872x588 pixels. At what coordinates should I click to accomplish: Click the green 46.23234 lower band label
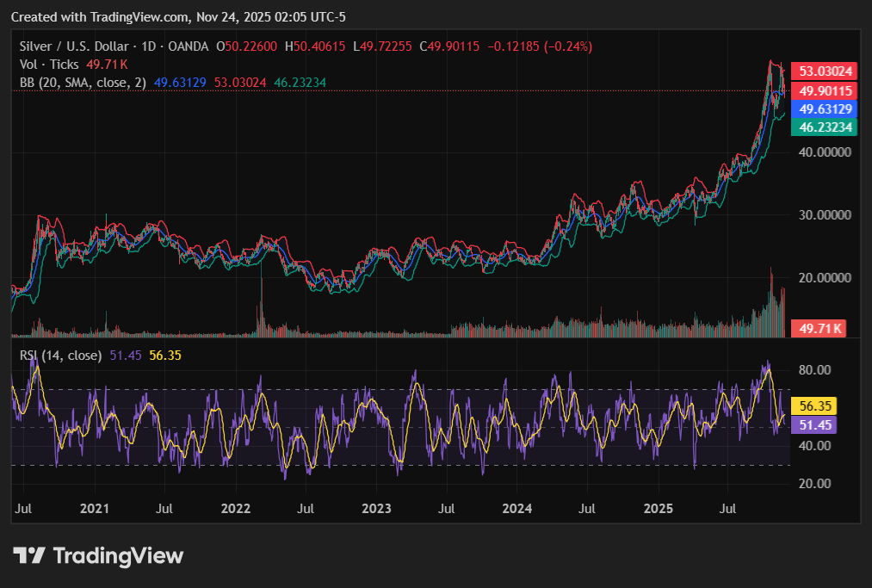(x=826, y=127)
